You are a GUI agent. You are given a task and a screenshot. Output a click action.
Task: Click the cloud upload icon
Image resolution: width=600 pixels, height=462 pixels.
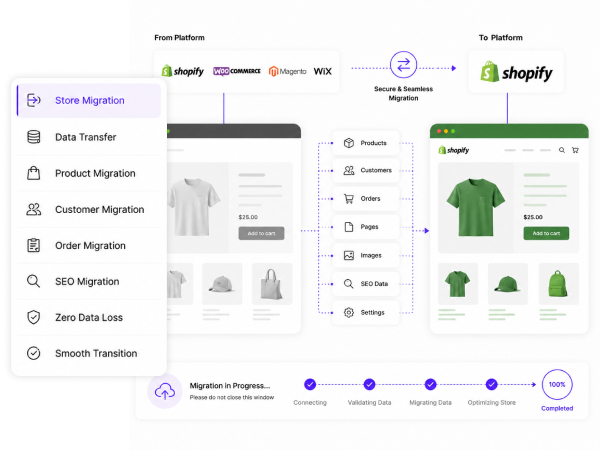pos(165,391)
